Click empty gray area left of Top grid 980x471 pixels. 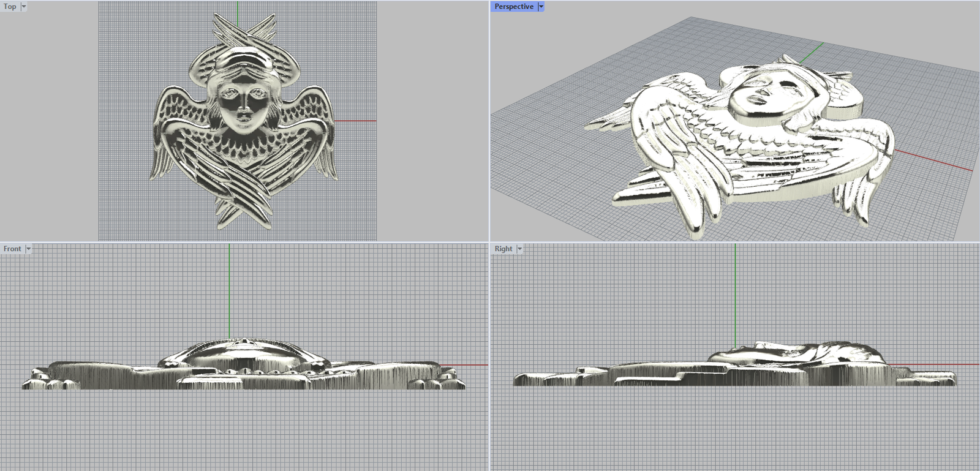(x=49, y=122)
